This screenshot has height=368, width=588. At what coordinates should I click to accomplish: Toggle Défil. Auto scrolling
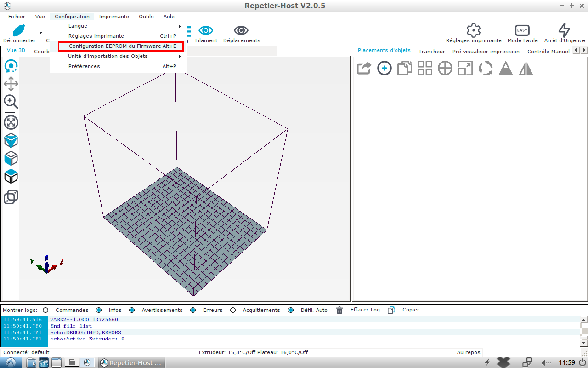tap(291, 310)
